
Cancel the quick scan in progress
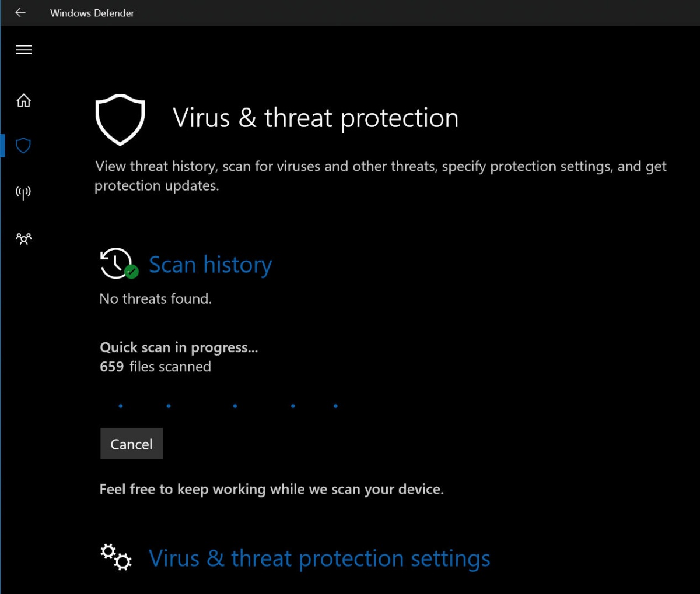click(131, 444)
